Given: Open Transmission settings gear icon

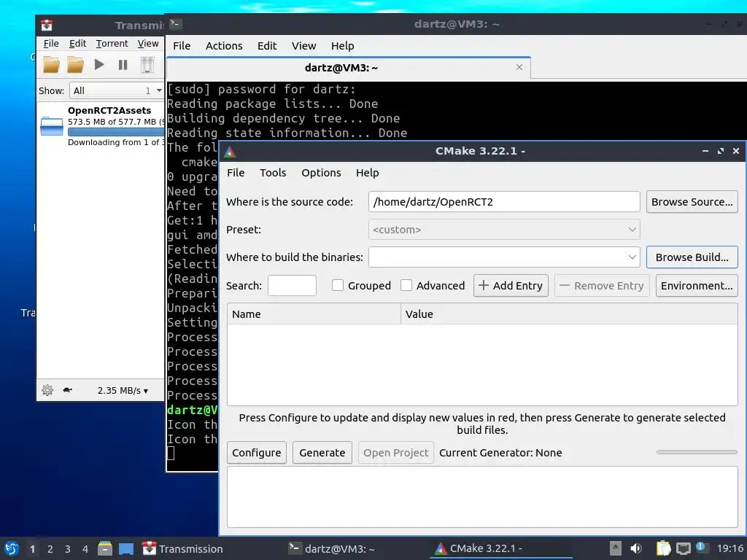Looking at the screenshot, I should (47, 391).
